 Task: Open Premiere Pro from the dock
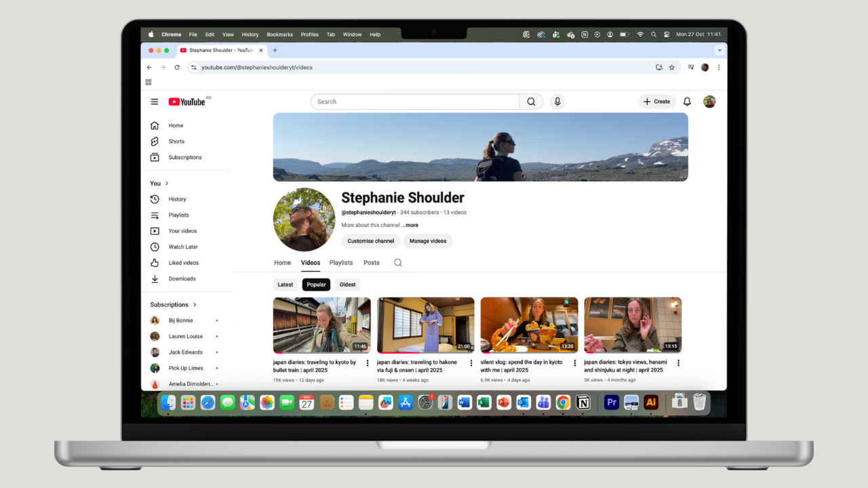tap(611, 403)
